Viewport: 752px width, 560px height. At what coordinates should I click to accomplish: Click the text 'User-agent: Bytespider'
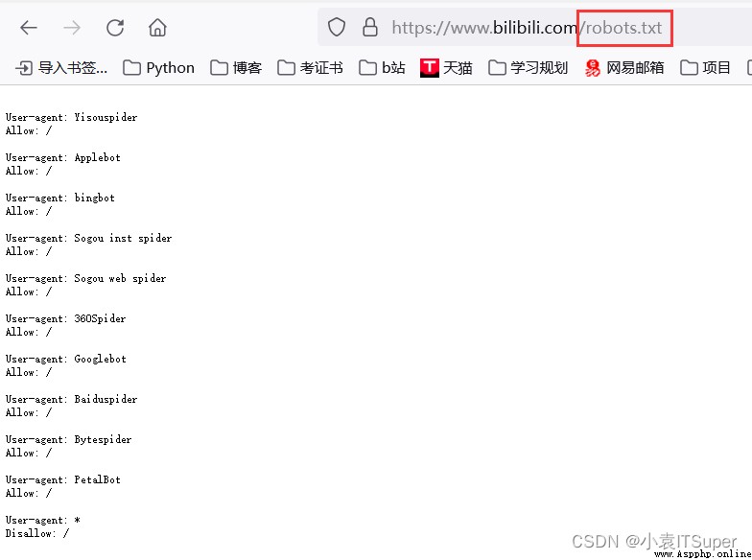(69, 439)
